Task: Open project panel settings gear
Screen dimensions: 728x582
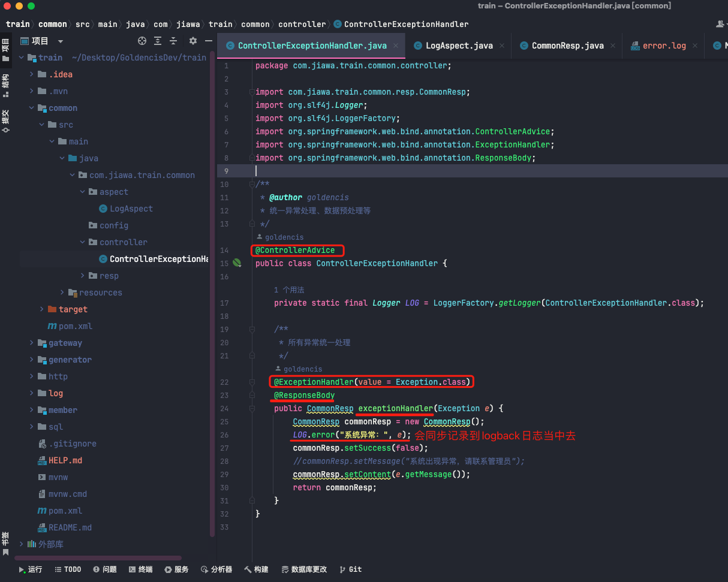Action: tap(192, 41)
